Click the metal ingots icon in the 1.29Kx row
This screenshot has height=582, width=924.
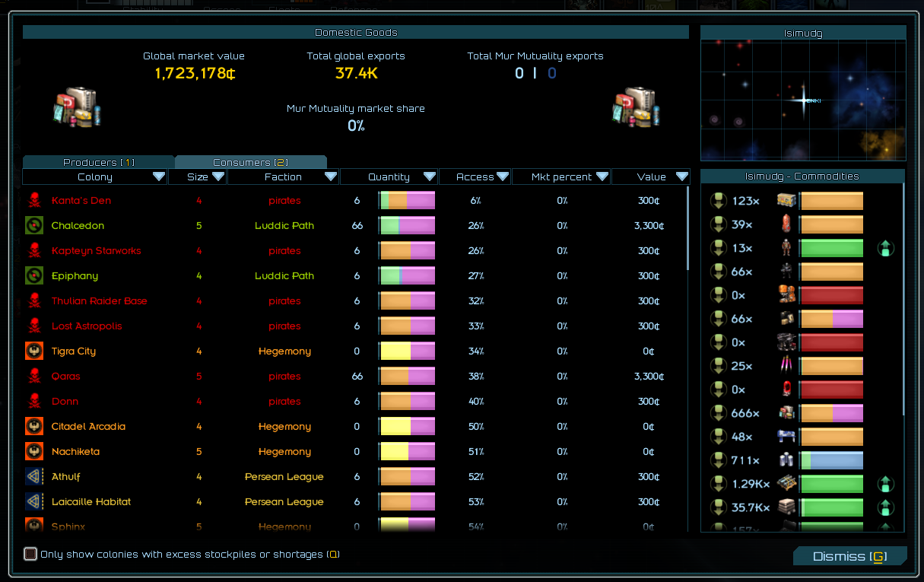[786, 484]
